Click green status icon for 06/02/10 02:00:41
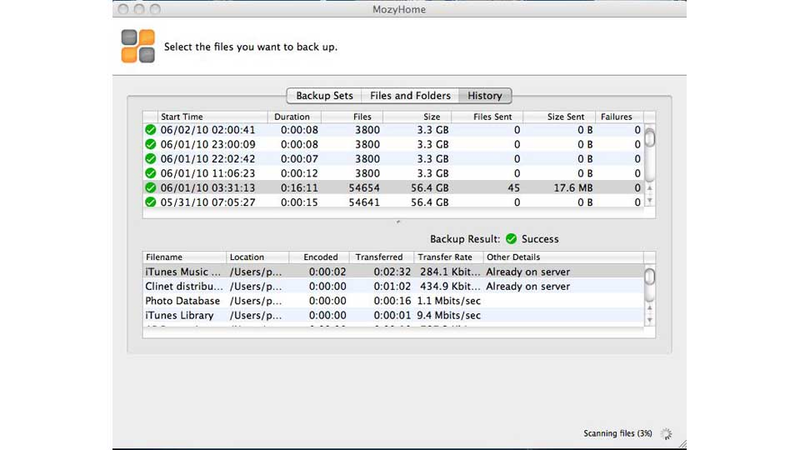This screenshot has height=450, width=800. coord(151,130)
